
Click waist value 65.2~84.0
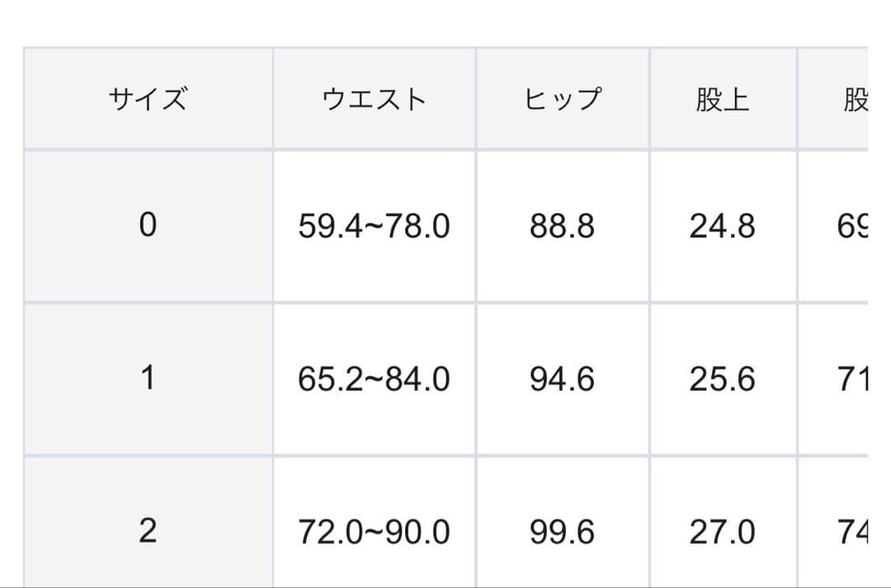374,379
